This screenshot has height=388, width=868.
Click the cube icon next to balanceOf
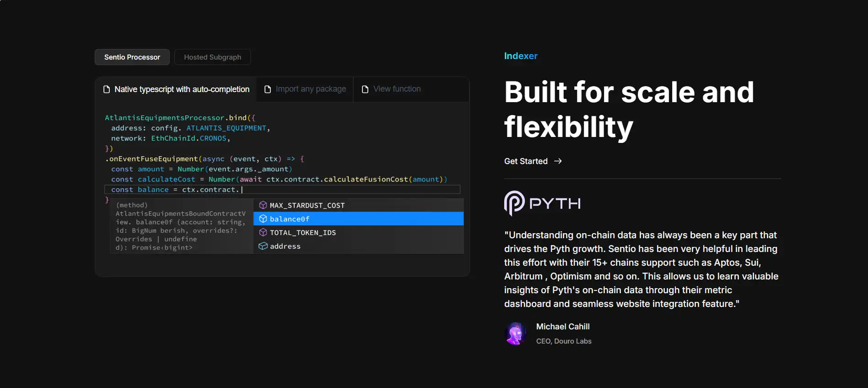tap(263, 219)
